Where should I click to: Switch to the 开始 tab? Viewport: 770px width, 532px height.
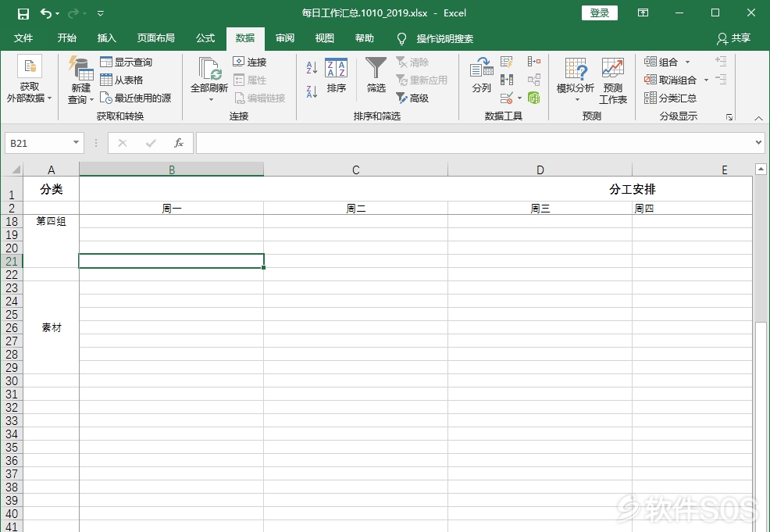point(67,38)
